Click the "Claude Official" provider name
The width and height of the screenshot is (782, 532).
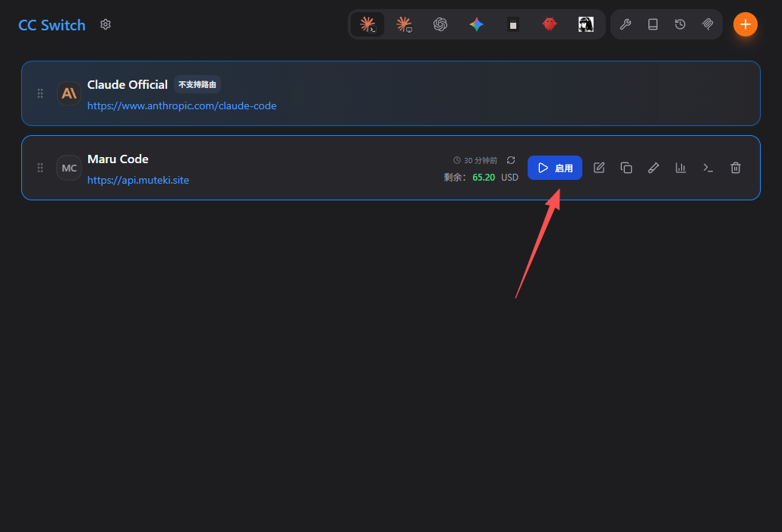tap(128, 85)
